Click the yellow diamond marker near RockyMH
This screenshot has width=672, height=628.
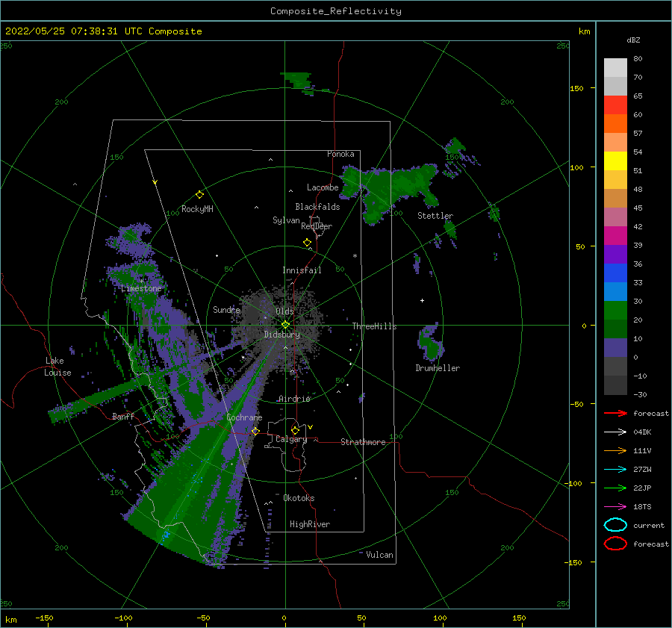point(199,195)
